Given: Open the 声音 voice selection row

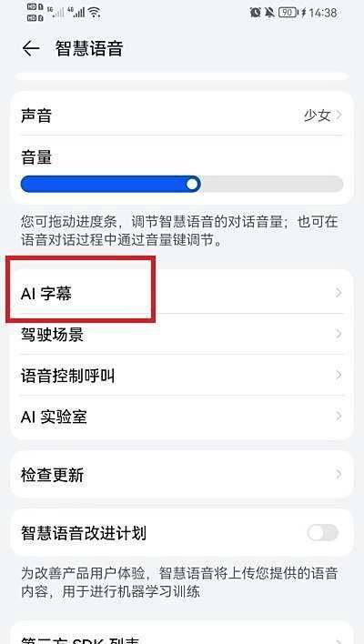Looking at the screenshot, I should pos(182,116).
